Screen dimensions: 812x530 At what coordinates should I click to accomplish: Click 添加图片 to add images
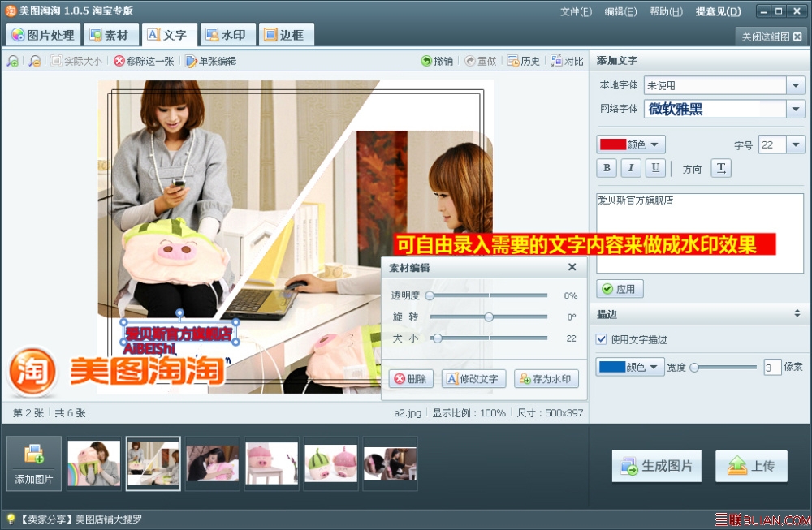click(33, 463)
